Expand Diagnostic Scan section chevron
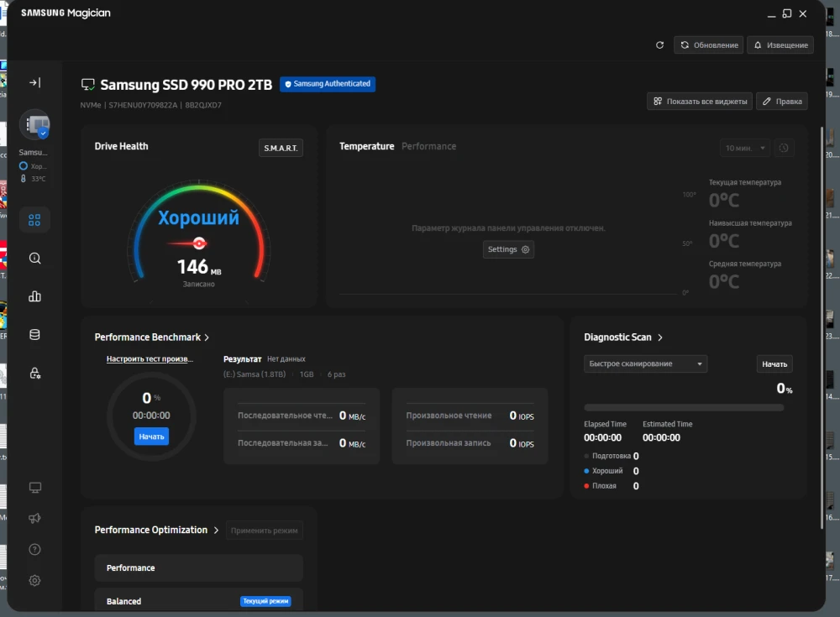 coord(660,337)
